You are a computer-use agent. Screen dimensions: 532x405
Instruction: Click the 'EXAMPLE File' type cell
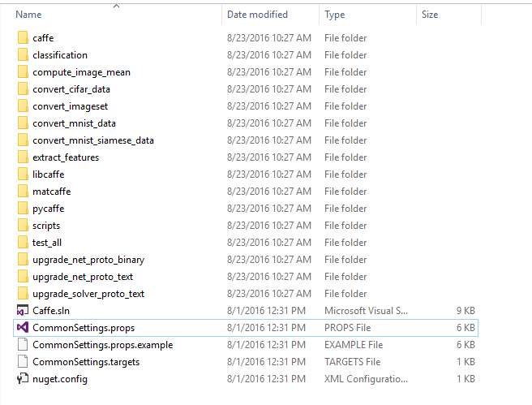(x=354, y=345)
